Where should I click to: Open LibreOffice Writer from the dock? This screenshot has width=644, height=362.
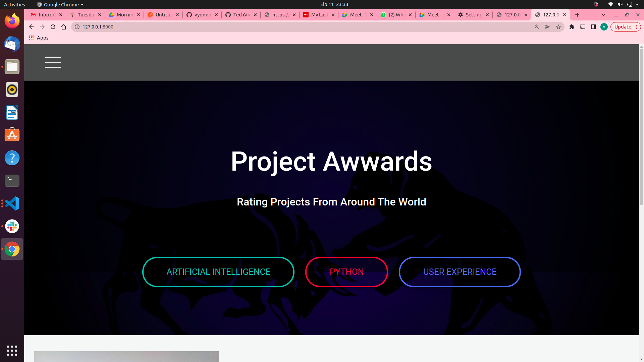tap(12, 112)
